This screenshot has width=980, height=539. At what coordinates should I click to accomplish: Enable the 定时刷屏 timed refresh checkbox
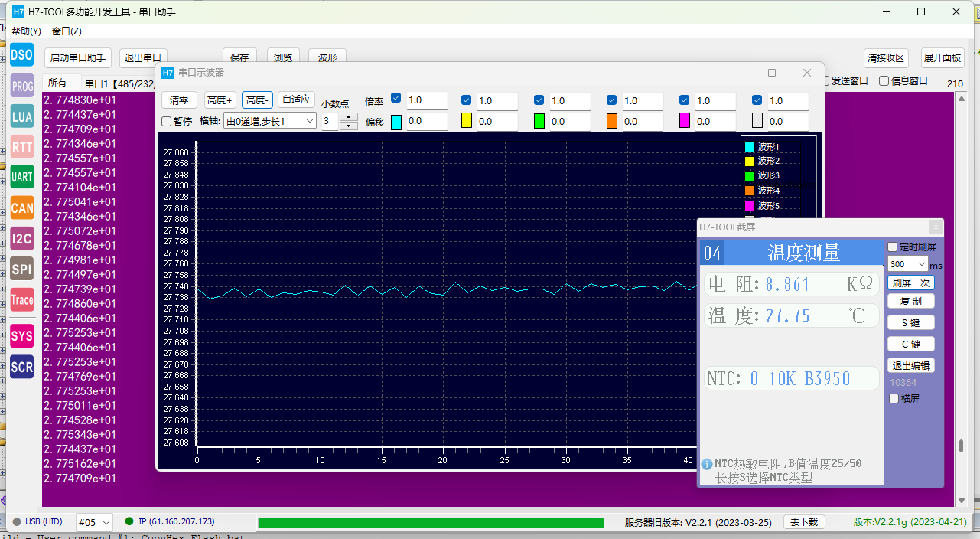[x=892, y=247]
